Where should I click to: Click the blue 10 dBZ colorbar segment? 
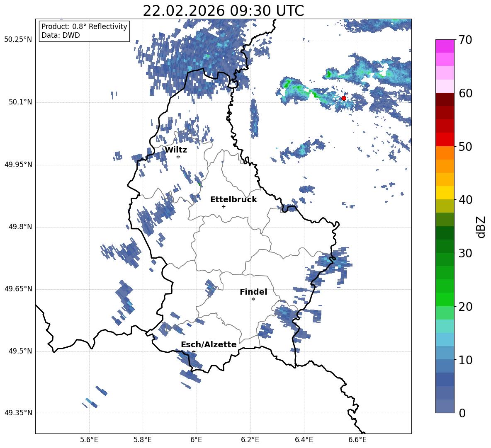point(445,353)
